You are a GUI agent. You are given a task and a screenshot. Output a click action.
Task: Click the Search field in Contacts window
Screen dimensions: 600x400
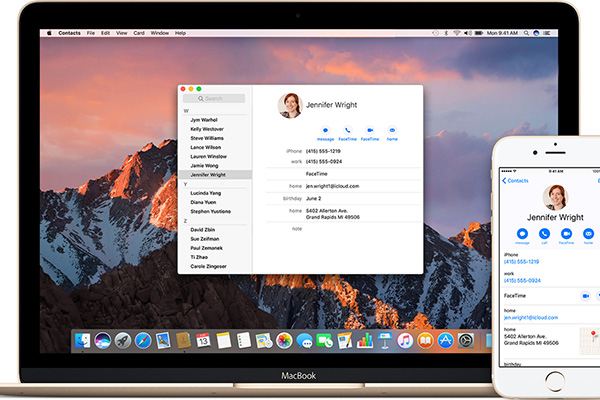point(214,99)
